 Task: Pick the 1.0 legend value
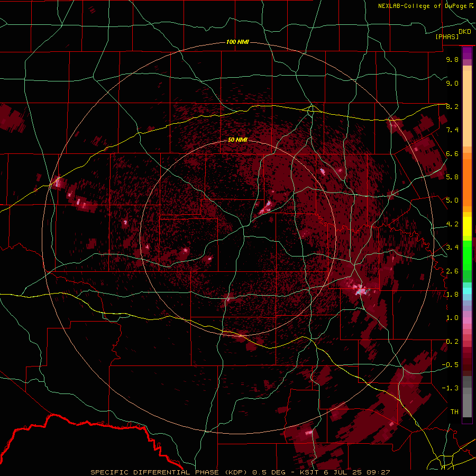(x=452, y=318)
